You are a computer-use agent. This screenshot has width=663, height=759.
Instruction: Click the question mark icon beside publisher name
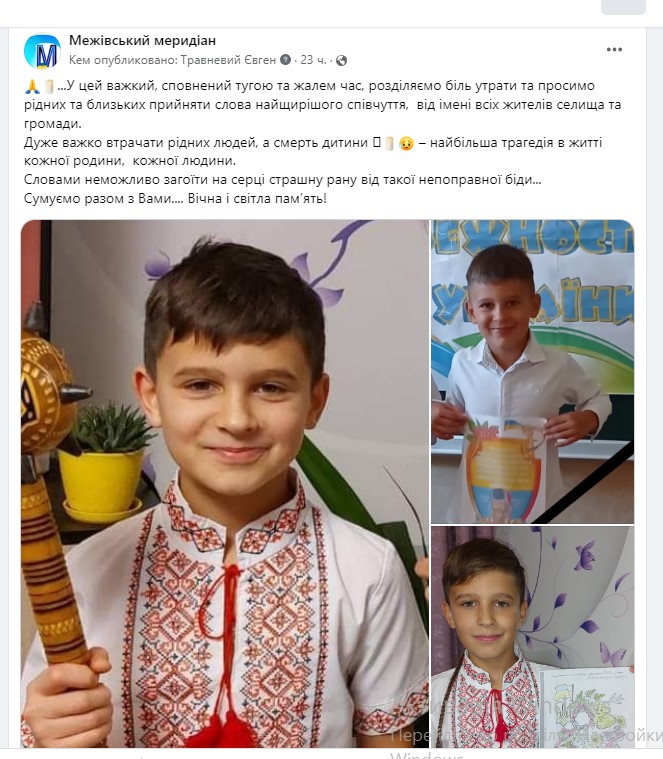(x=286, y=60)
